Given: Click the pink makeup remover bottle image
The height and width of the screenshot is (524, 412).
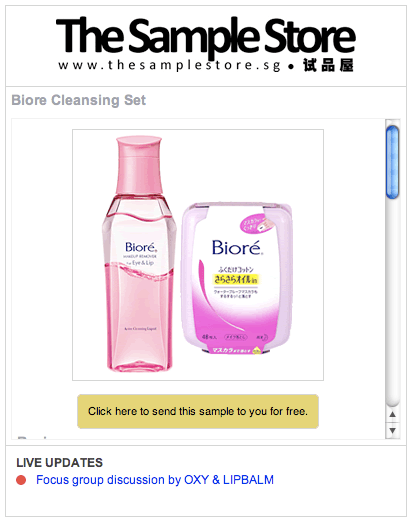Looking at the screenshot, I should click(x=139, y=254).
